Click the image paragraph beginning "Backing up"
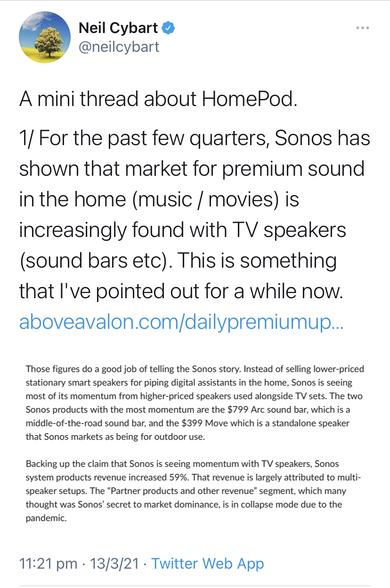This screenshot has height=588, width=390. (195, 491)
